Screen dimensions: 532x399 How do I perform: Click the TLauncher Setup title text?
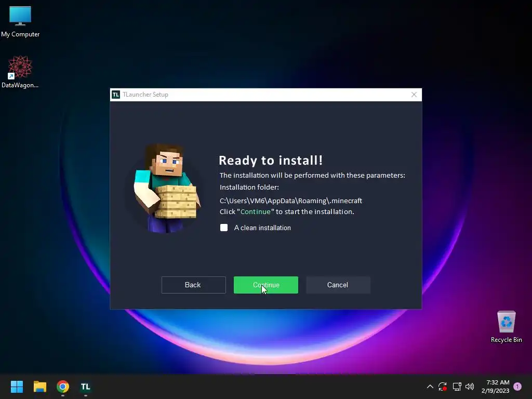[145, 95]
